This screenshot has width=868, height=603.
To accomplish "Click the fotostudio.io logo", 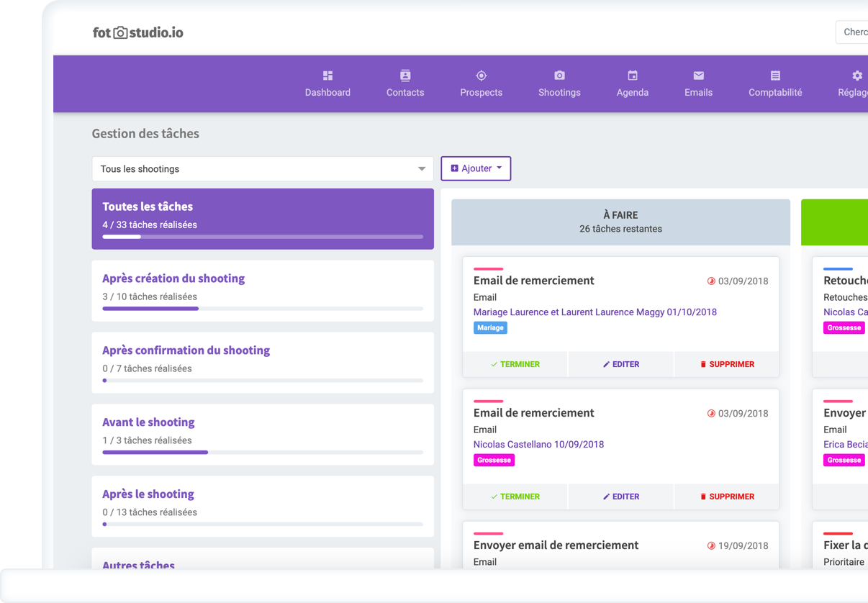I will (x=138, y=32).
